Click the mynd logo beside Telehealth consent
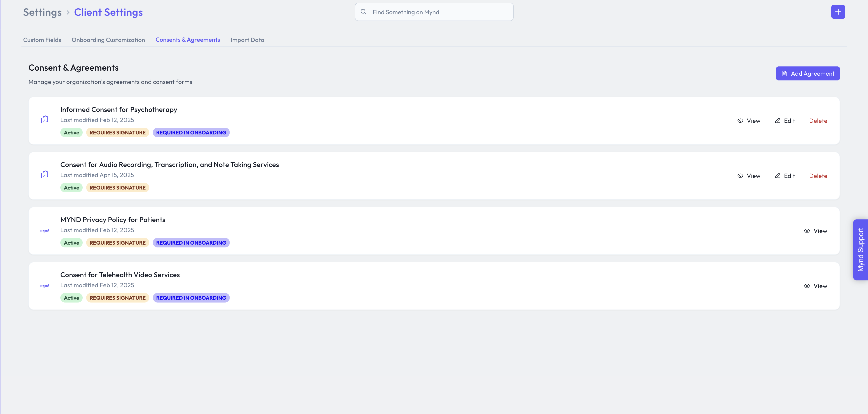The width and height of the screenshot is (868, 414). pos(44,286)
